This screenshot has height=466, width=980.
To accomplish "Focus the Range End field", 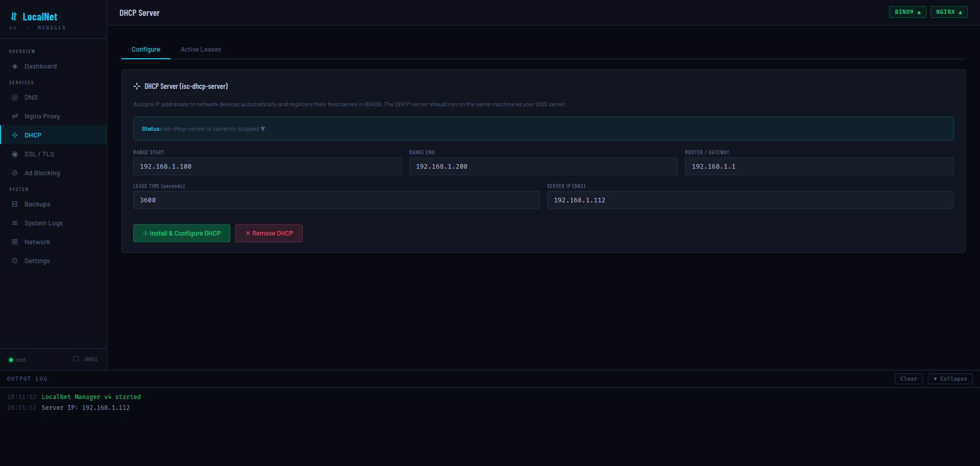I will click(x=543, y=167).
